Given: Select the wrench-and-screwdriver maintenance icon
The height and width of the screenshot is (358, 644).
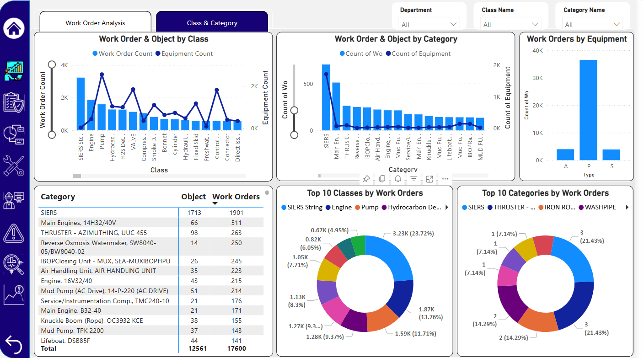Looking at the screenshot, I should click(14, 166).
